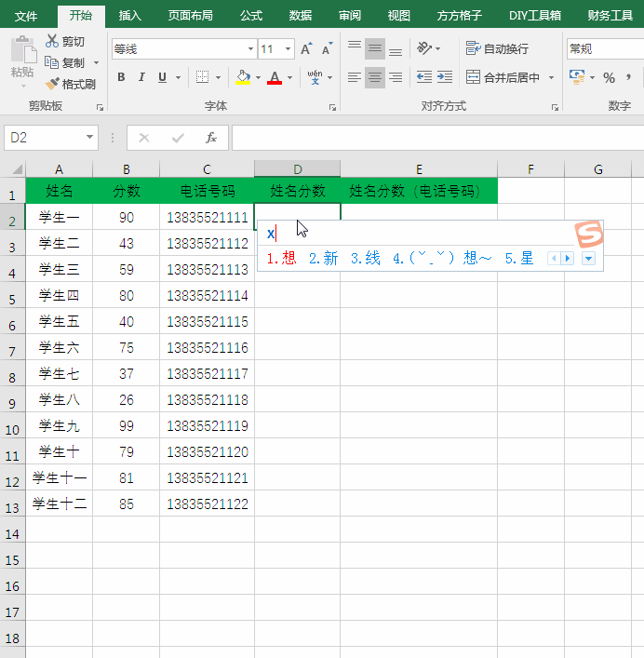Align text left
The height and width of the screenshot is (658, 644).
354,77
